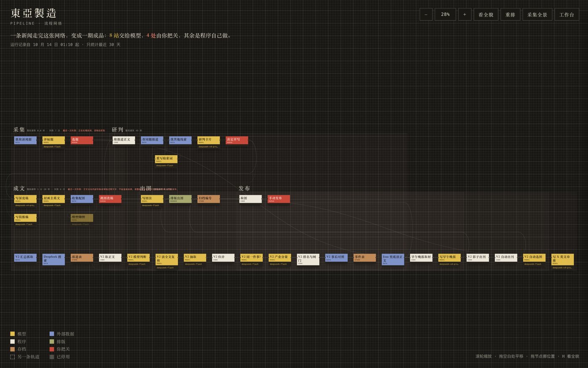Screen dimensions: 588x368
Task: Click the V2 归并 code node
Action: [x=223, y=258]
